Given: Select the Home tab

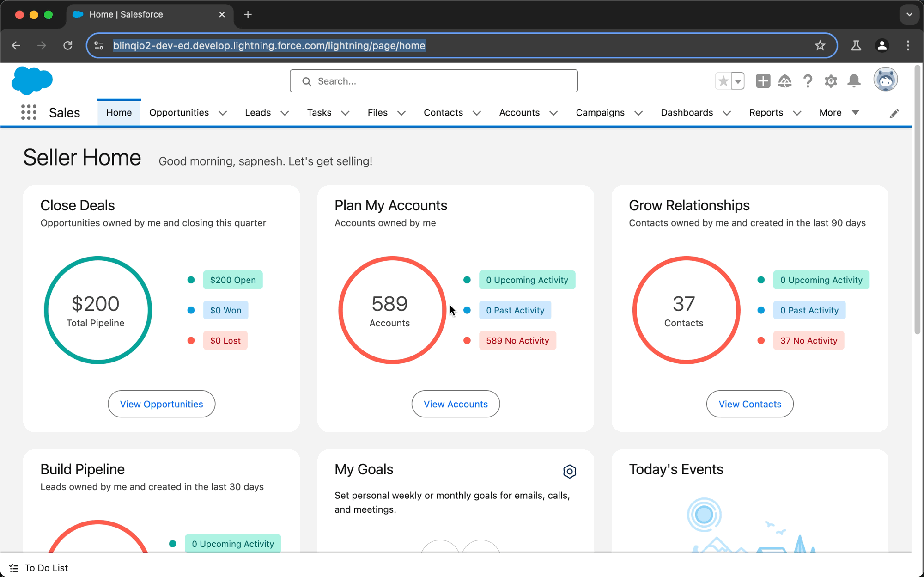Looking at the screenshot, I should [x=119, y=113].
